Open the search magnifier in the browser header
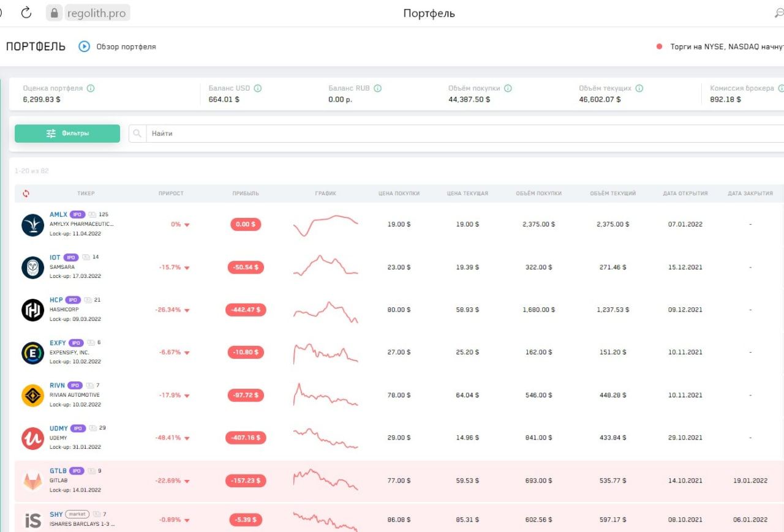The width and height of the screenshot is (784, 532). [x=779, y=13]
